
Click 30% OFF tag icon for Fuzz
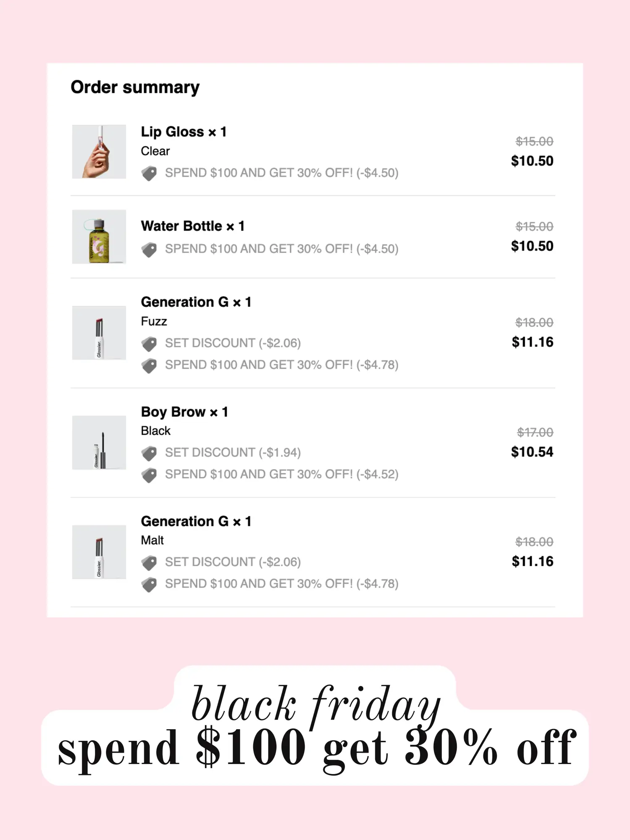click(149, 365)
